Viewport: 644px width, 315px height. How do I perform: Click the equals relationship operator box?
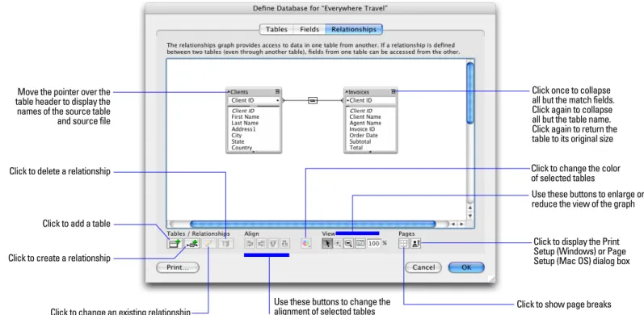pos(313,100)
